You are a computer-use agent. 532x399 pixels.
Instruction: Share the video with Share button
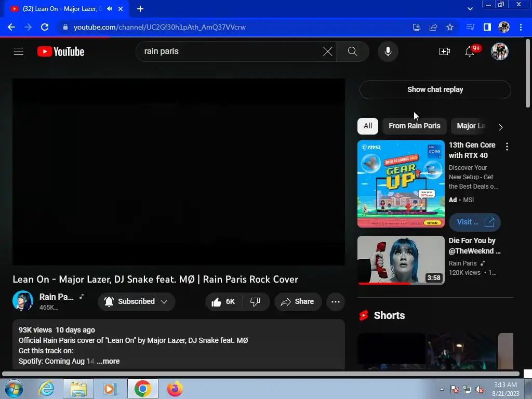coord(298,302)
